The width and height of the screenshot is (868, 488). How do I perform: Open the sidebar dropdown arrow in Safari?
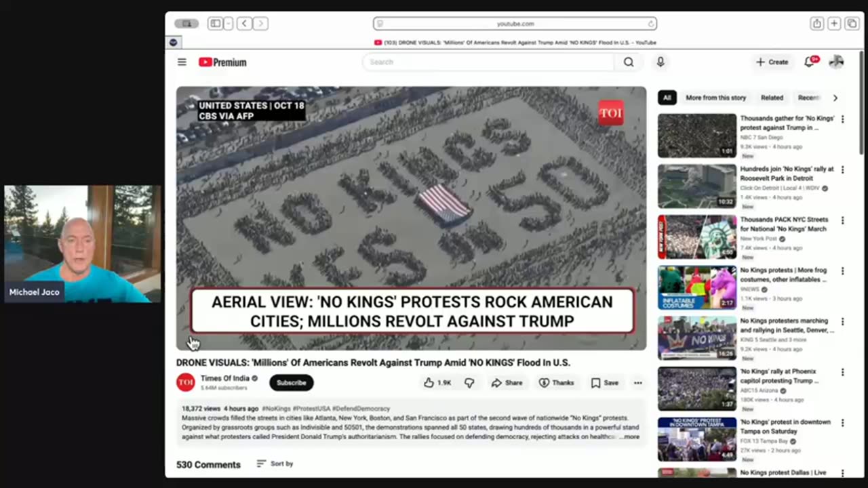pos(229,24)
